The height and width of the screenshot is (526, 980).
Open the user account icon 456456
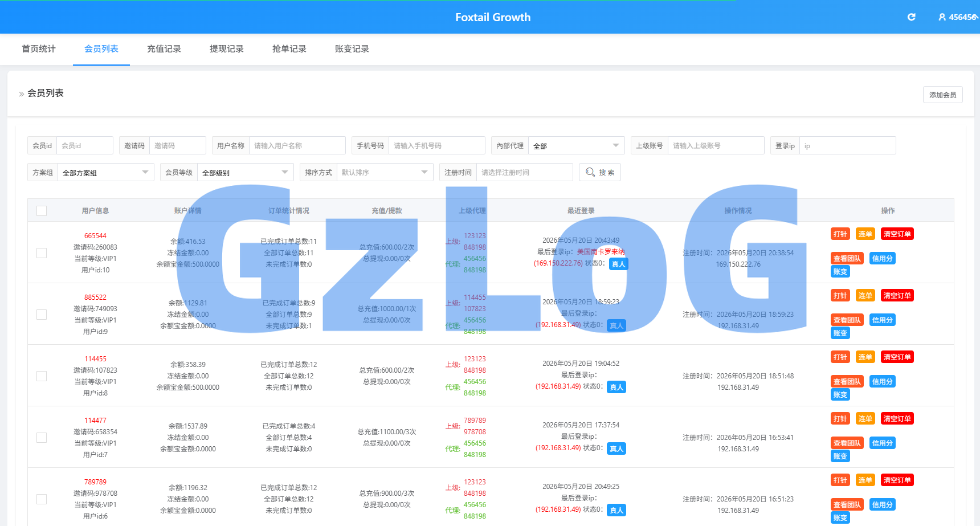click(x=942, y=17)
